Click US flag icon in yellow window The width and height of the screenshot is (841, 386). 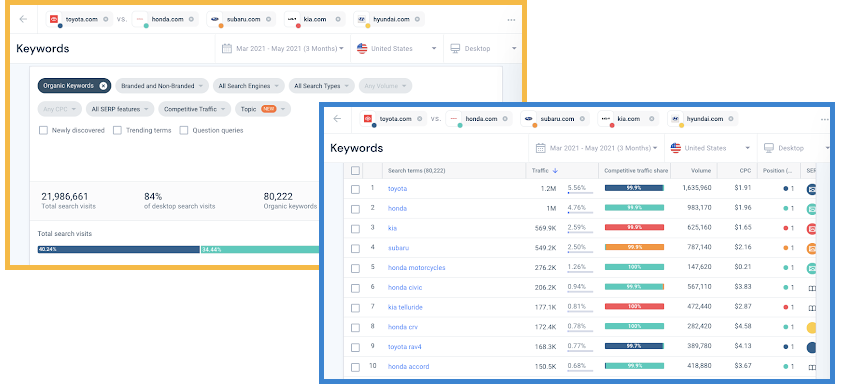(x=362, y=48)
